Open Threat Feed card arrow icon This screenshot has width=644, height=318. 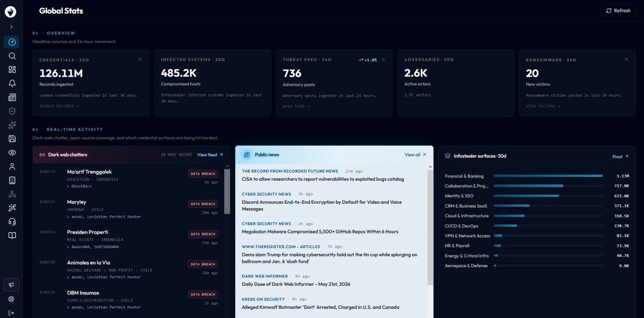(383, 60)
